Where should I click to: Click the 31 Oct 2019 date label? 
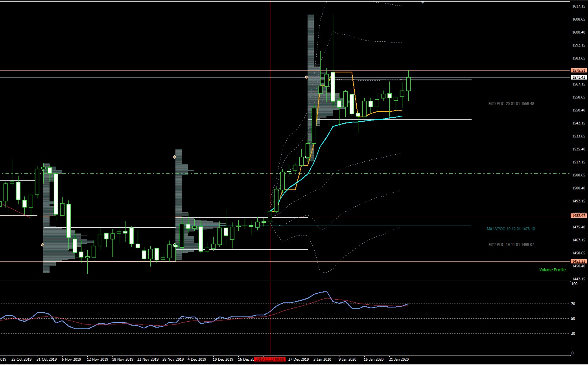(46, 359)
